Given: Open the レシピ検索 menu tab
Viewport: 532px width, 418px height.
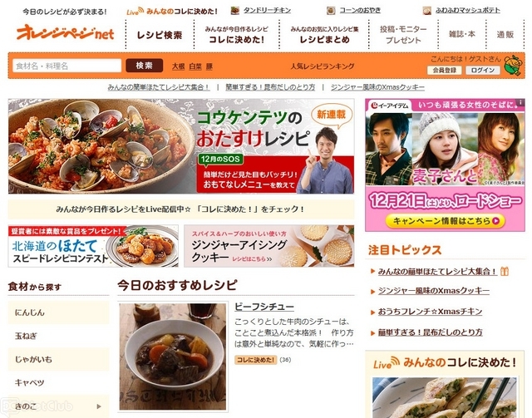Looking at the screenshot, I should (160, 35).
